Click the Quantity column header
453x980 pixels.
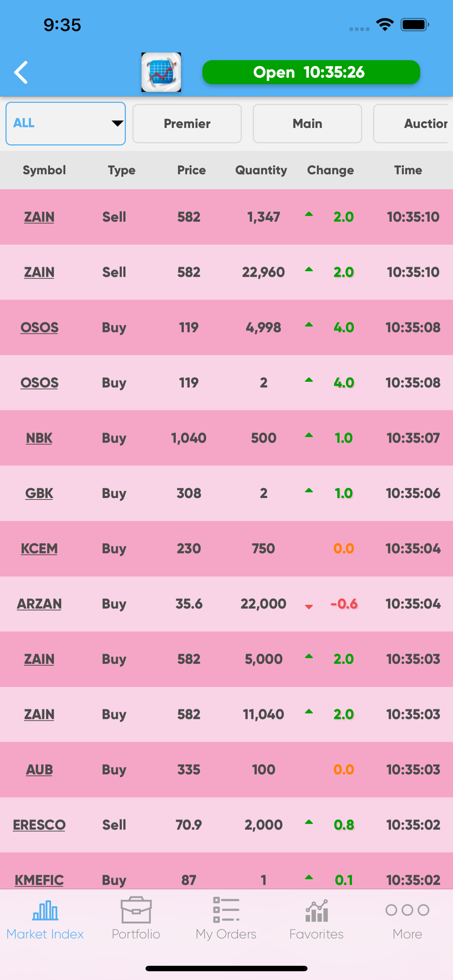[x=261, y=170]
